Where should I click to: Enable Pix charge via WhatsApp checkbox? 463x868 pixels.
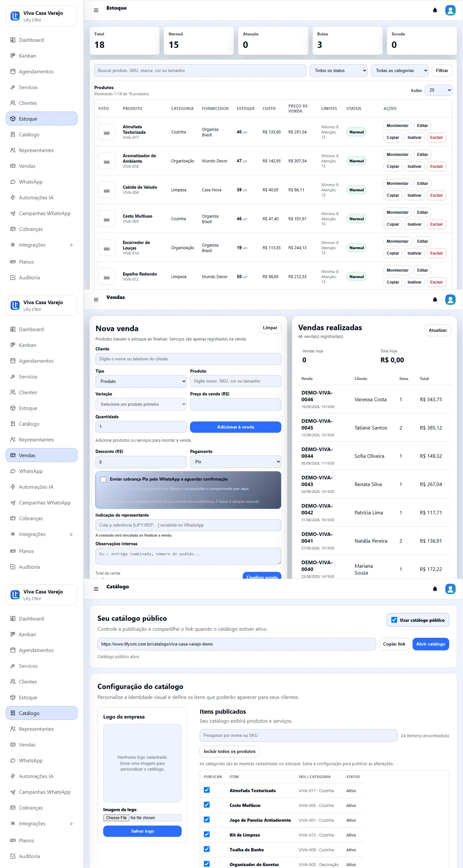pyautogui.click(x=103, y=480)
